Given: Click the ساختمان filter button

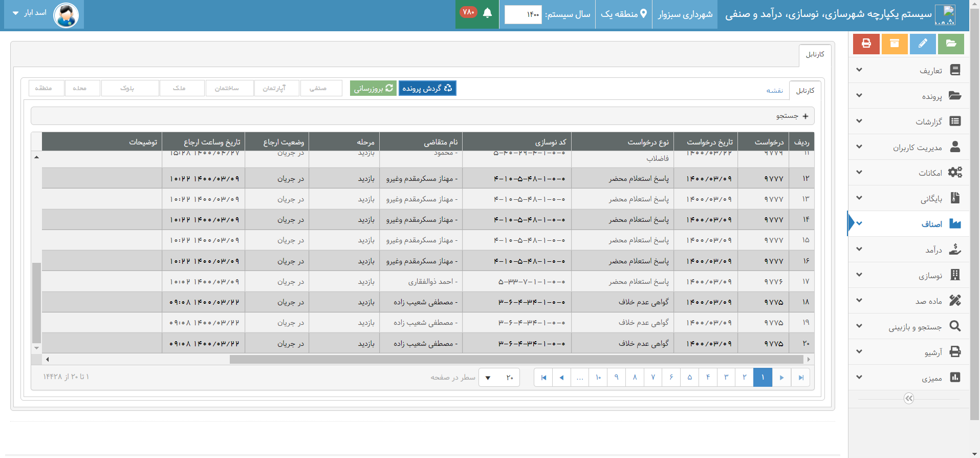Looking at the screenshot, I should point(229,88).
